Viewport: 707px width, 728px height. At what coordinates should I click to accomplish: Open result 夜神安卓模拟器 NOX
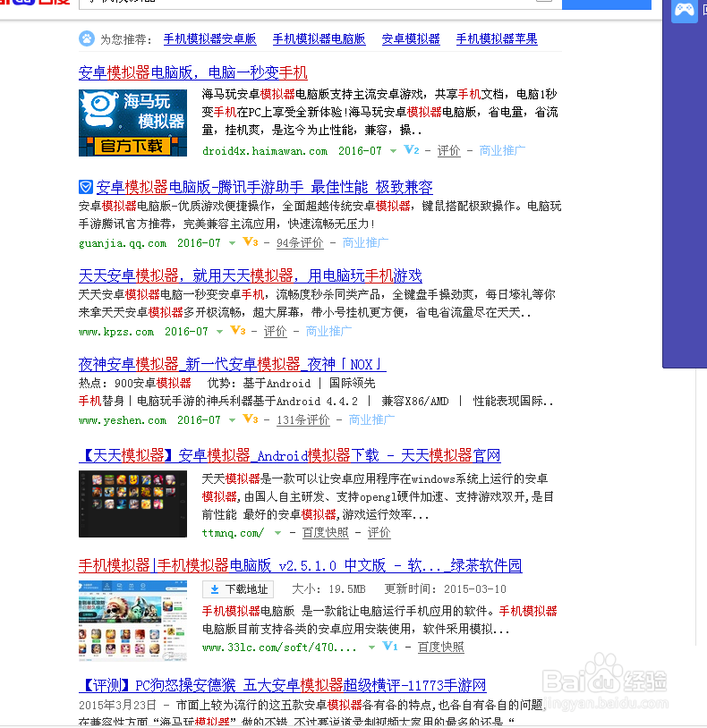pyautogui.click(x=233, y=365)
